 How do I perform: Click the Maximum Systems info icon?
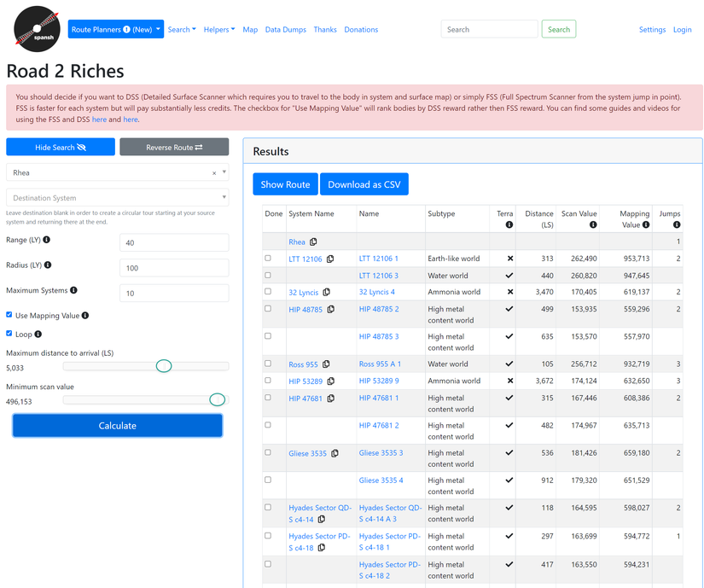pos(74,290)
